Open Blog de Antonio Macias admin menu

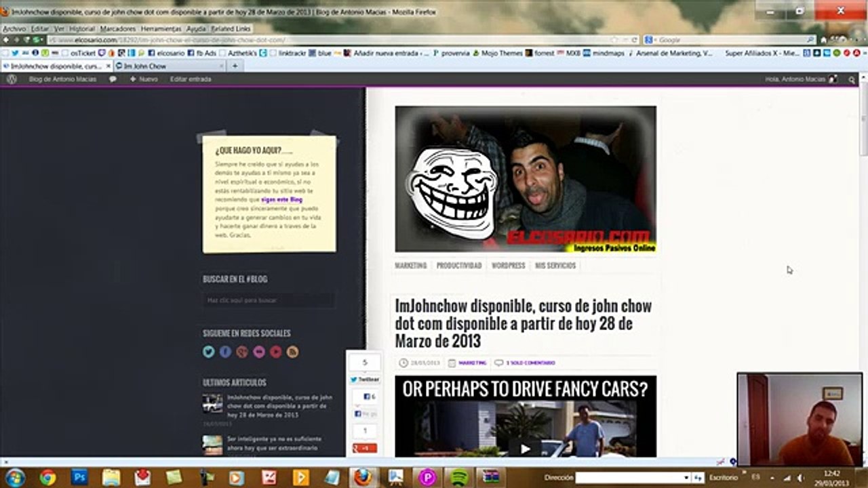click(62, 79)
